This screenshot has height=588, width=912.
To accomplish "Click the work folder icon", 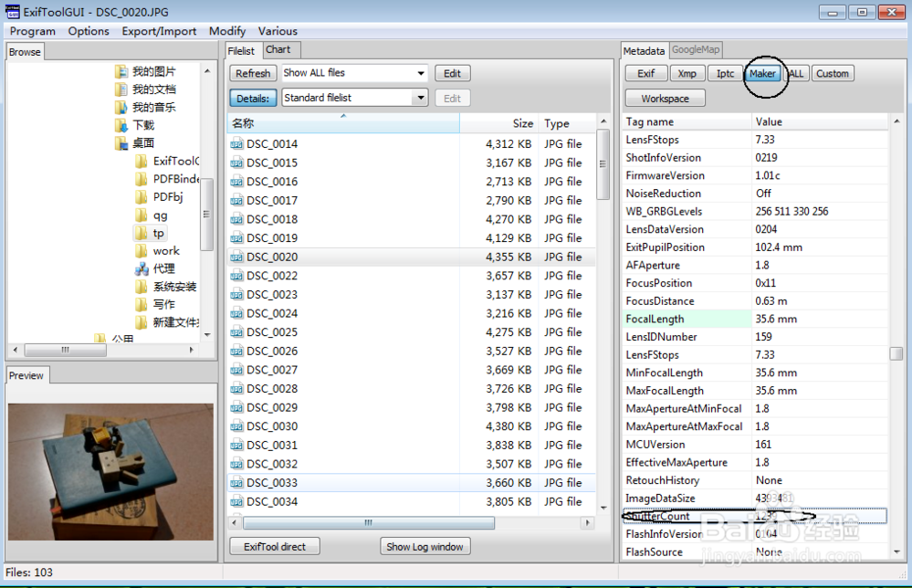I will tap(141, 251).
